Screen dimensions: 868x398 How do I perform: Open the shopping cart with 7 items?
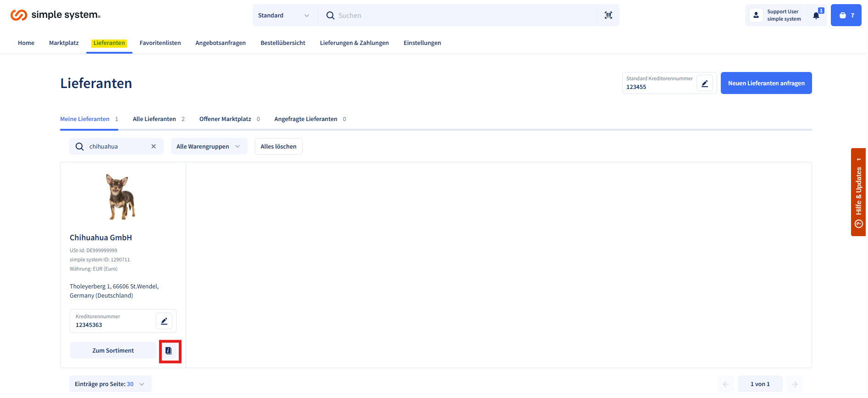click(x=846, y=16)
